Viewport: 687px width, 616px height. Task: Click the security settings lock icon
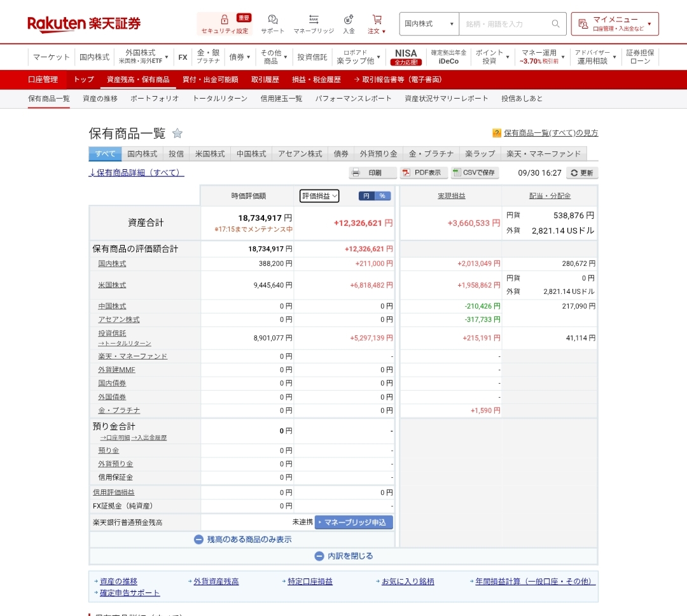(225, 20)
